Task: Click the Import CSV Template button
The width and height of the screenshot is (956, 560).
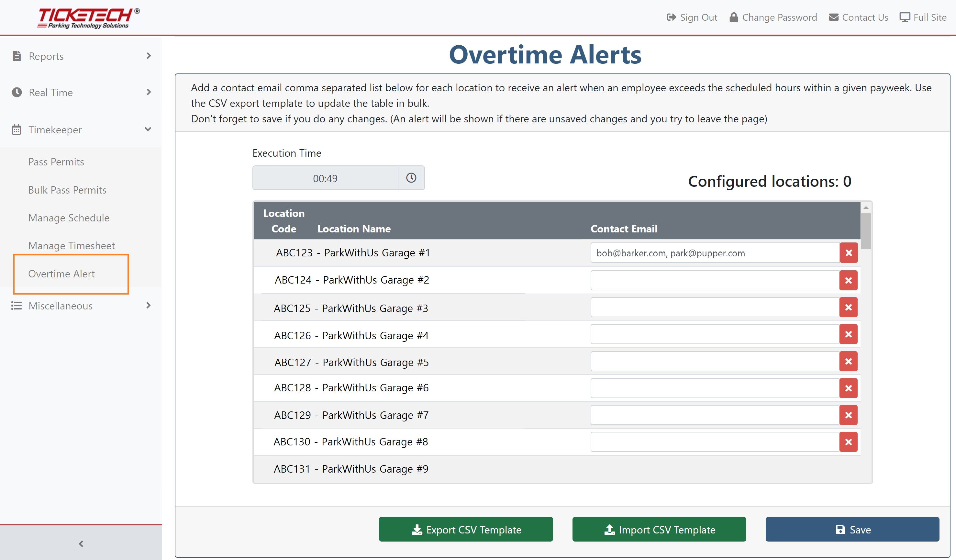Action: pos(659,529)
